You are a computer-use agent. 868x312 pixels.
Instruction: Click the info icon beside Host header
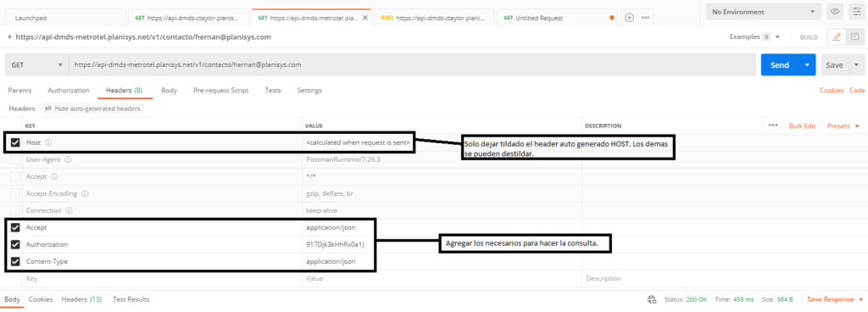pyautogui.click(x=48, y=142)
